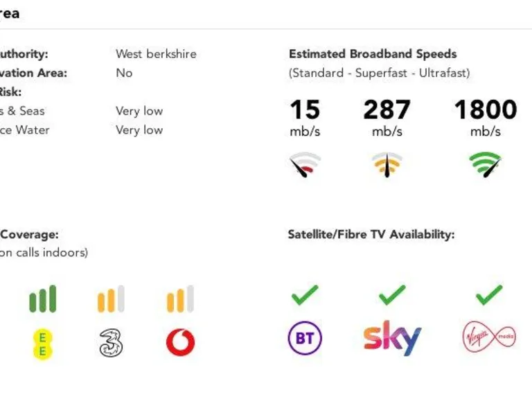Click the green signal bars above EE
Viewport: 532px width, 399px height.
point(42,299)
